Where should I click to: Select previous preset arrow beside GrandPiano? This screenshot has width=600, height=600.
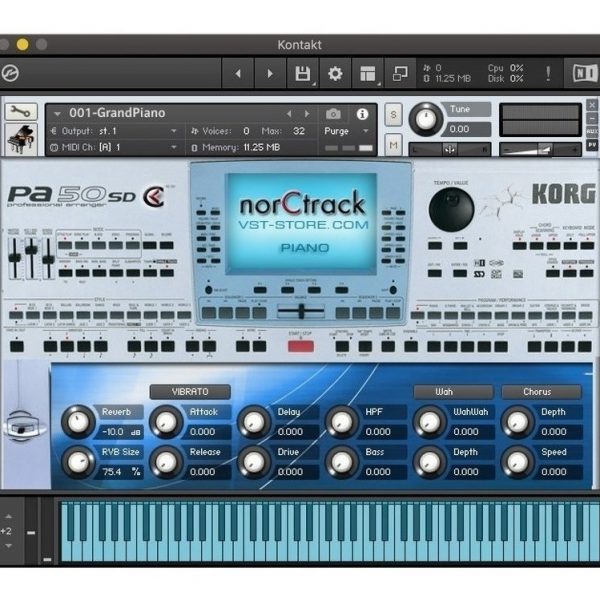tap(289, 114)
